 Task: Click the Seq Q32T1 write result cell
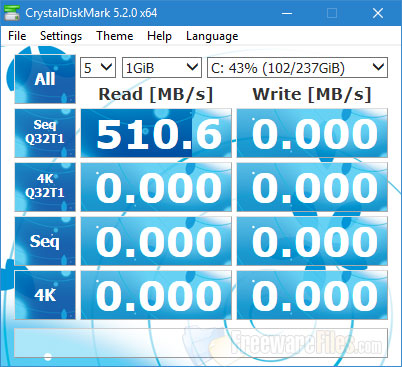pos(312,133)
